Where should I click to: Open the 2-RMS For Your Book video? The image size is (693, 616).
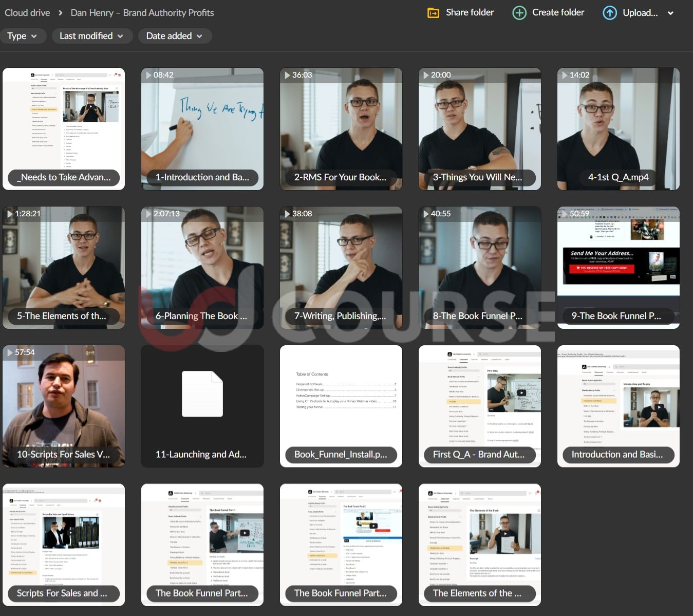tap(341, 128)
